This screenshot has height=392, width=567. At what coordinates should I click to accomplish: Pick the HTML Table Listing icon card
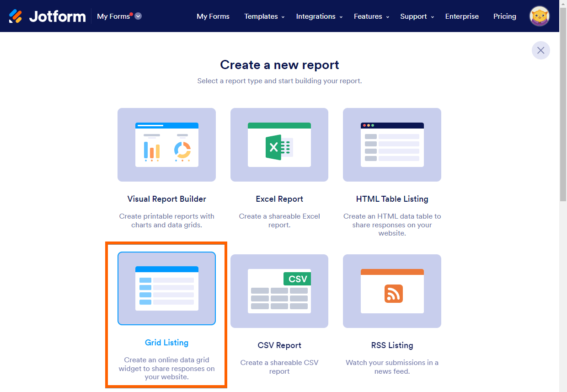pos(392,145)
